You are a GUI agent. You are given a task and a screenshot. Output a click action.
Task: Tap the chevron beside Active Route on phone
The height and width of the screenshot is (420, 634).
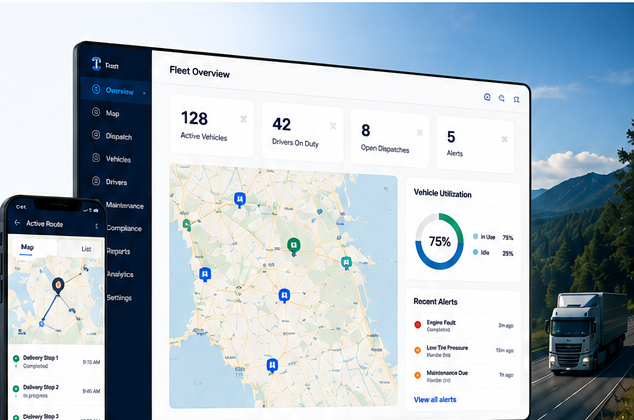pyautogui.click(x=97, y=226)
